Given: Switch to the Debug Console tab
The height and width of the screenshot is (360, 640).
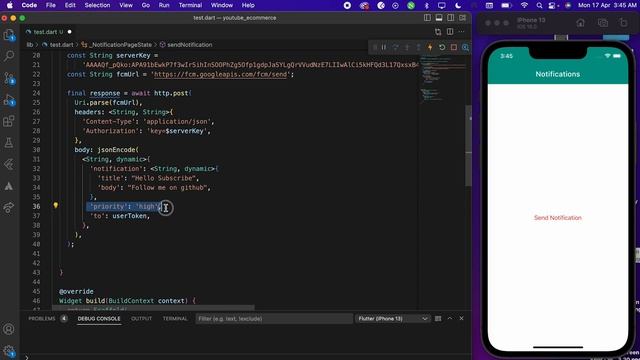Looking at the screenshot, I should [x=99, y=318].
